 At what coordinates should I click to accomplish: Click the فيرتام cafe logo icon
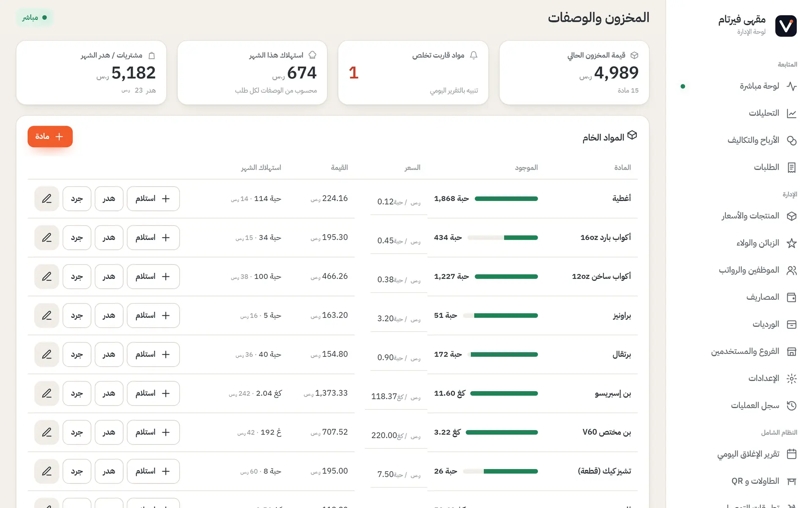[786, 26]
